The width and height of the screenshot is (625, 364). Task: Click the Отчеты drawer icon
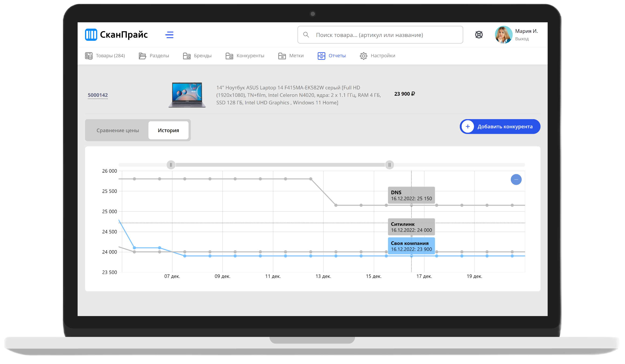point(321,56)
